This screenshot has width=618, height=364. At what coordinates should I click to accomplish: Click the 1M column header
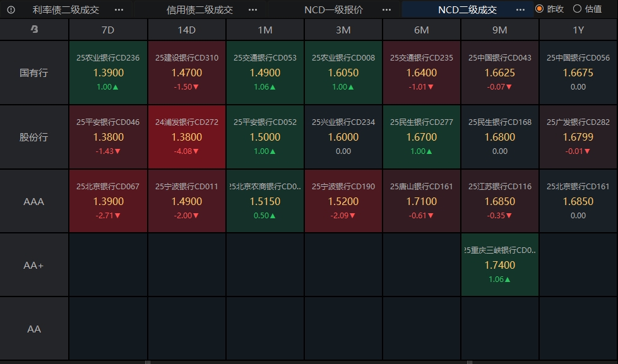coord(265,30)
